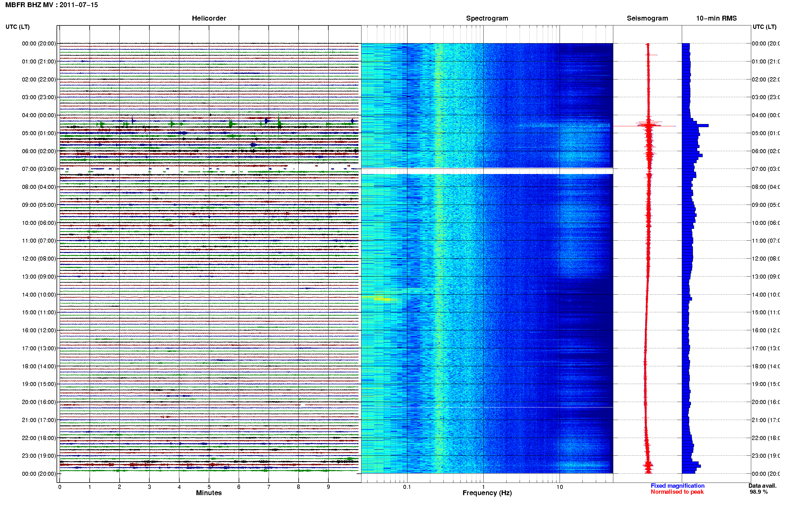The height and width of the screenshot is (508, 812).
Task: Click the right-side time label at 20:00
Action: tap(765, 402)
